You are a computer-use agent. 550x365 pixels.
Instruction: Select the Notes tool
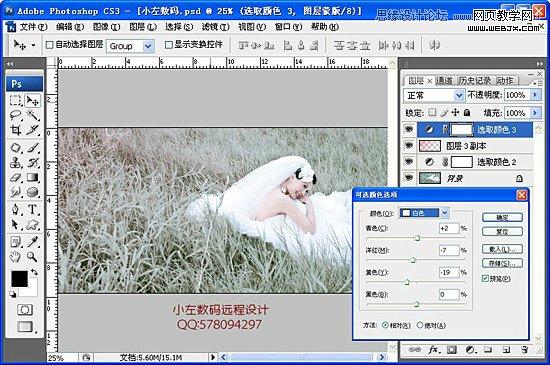[x=15, y=242]
